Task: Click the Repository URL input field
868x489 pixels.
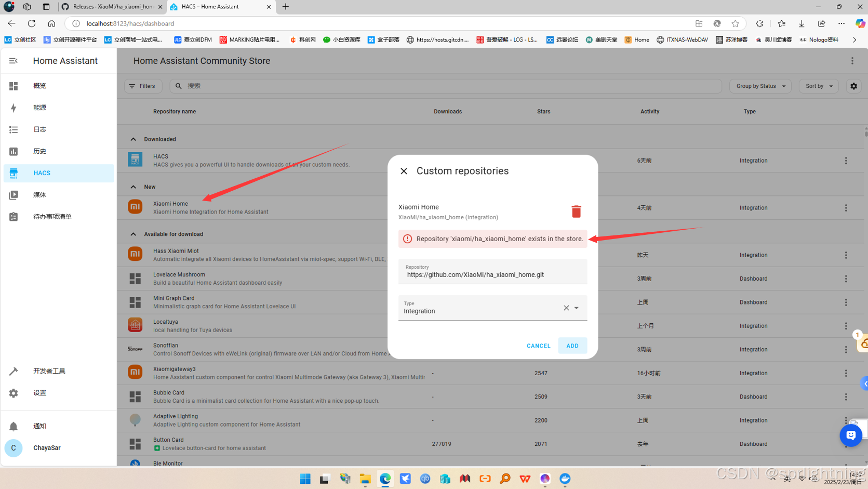Action: click(492, 271)
